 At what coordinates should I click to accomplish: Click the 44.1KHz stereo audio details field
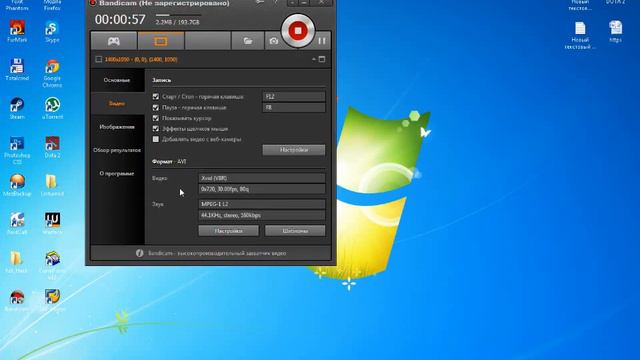coord(262,215)
